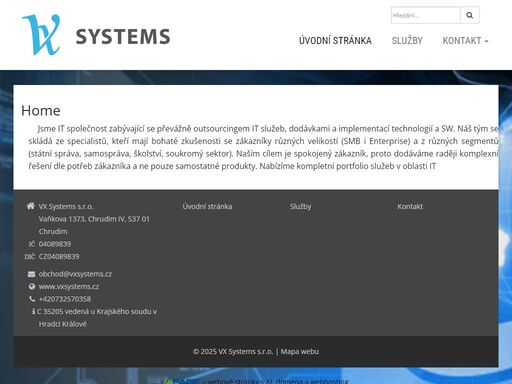Visit www.vxsystems.cz link
This screenshot has height=384, width=512.
click(69, 286)
